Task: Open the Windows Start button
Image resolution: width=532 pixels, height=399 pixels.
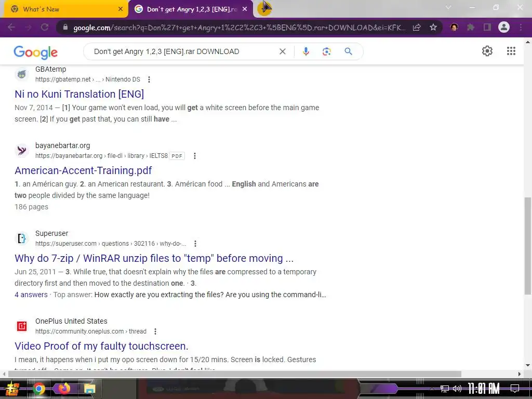Action: [12, 389]
